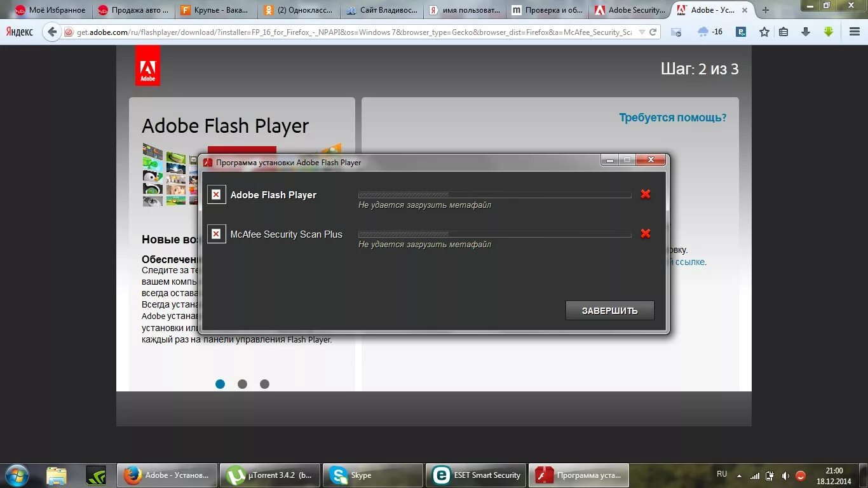Click the red Adobe logo on the page
868x488 pixels.
147,65
